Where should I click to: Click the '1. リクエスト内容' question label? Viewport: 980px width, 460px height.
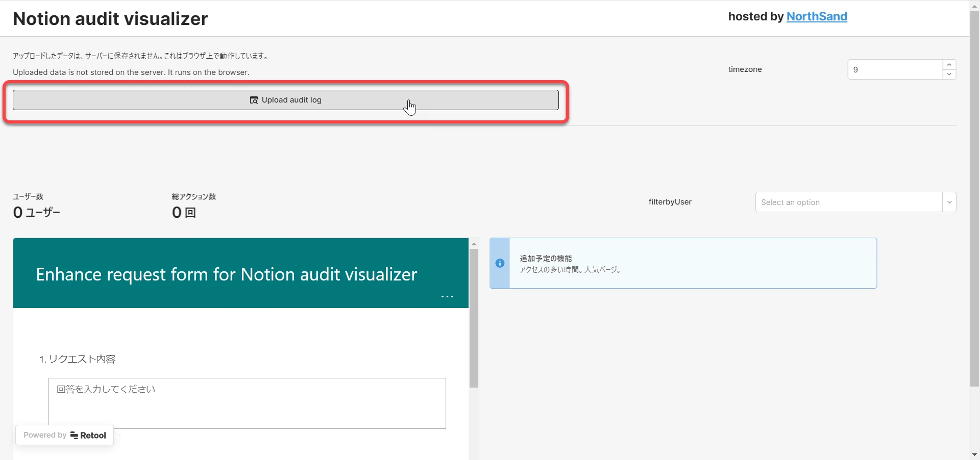pyautogui.click(x=78, y=359)
